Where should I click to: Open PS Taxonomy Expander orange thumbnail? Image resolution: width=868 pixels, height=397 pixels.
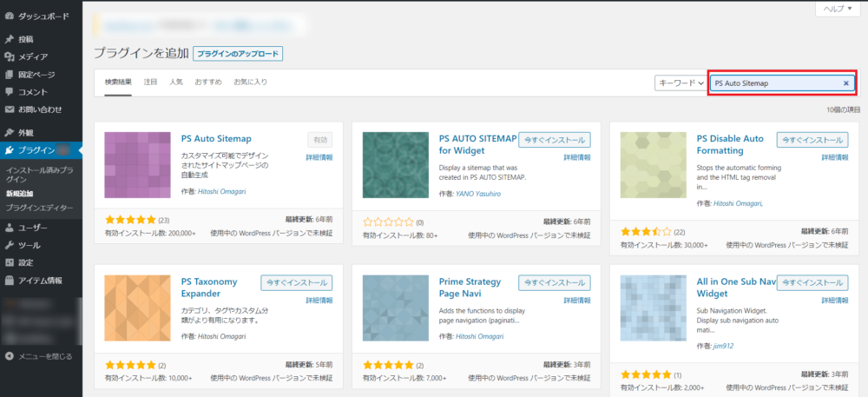click(138, 308)
